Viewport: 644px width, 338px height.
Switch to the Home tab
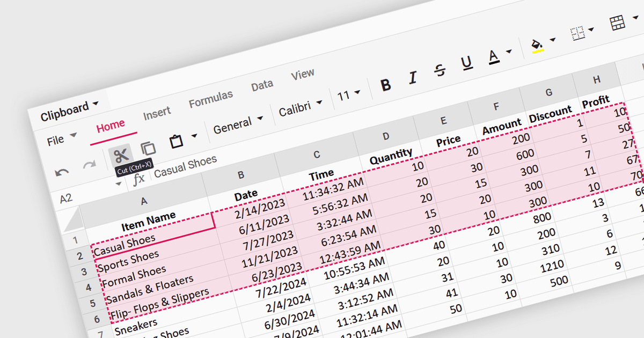[111, 126]
